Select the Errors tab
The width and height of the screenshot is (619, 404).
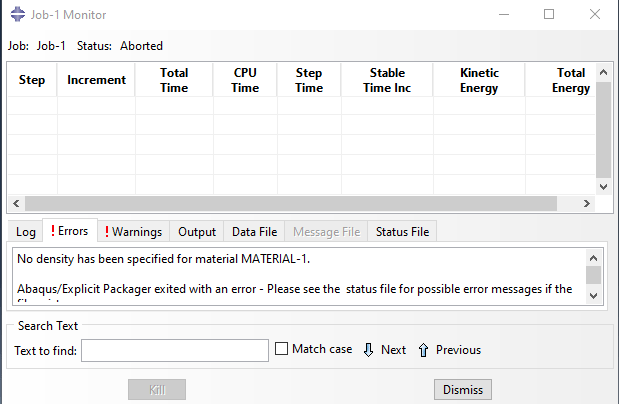[x=70, y=231]
